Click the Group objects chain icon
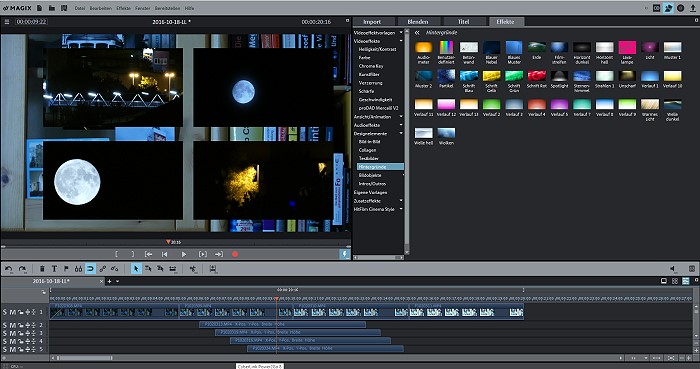The height and width of the screenshot is (369, 700). 103,269
